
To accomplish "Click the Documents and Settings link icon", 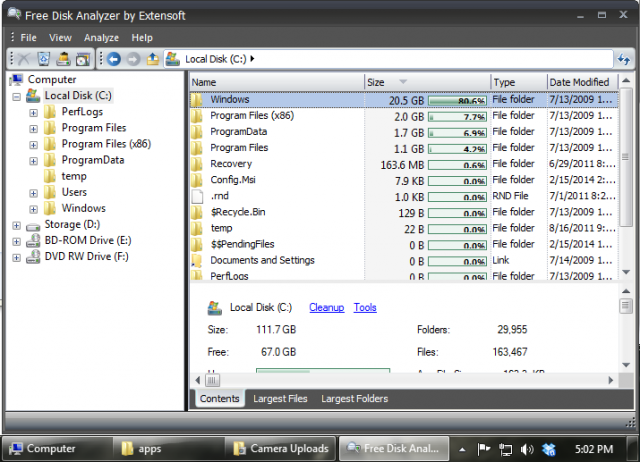I will (197, 260).
